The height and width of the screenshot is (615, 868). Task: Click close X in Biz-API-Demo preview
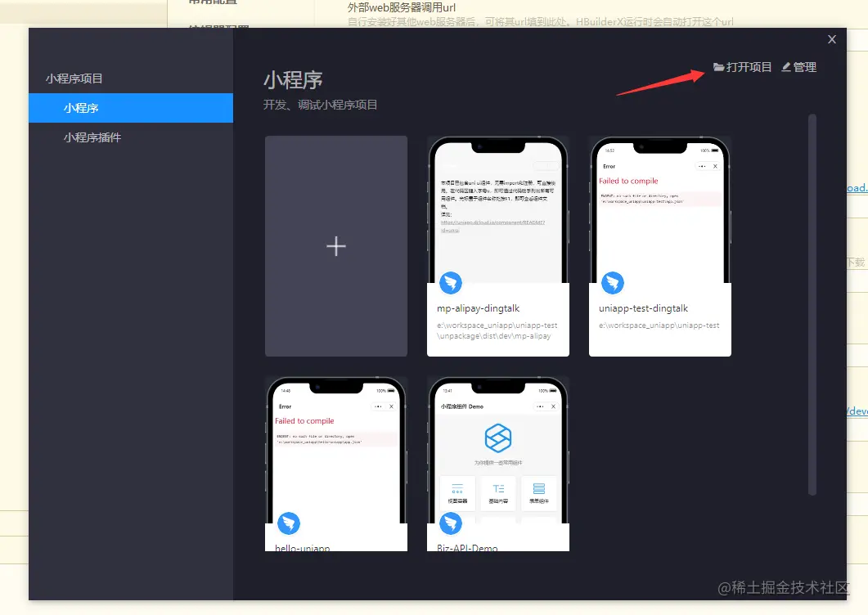(x=553, y=406)
